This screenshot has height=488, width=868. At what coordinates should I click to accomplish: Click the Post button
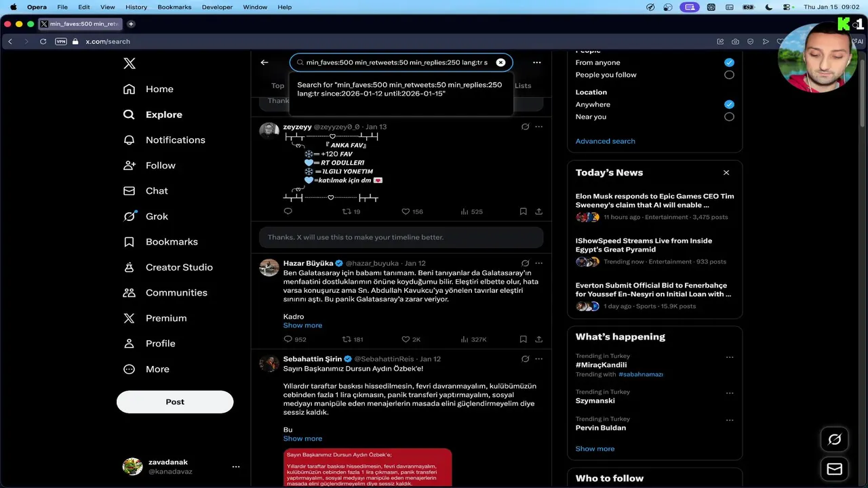coord(175,402)
